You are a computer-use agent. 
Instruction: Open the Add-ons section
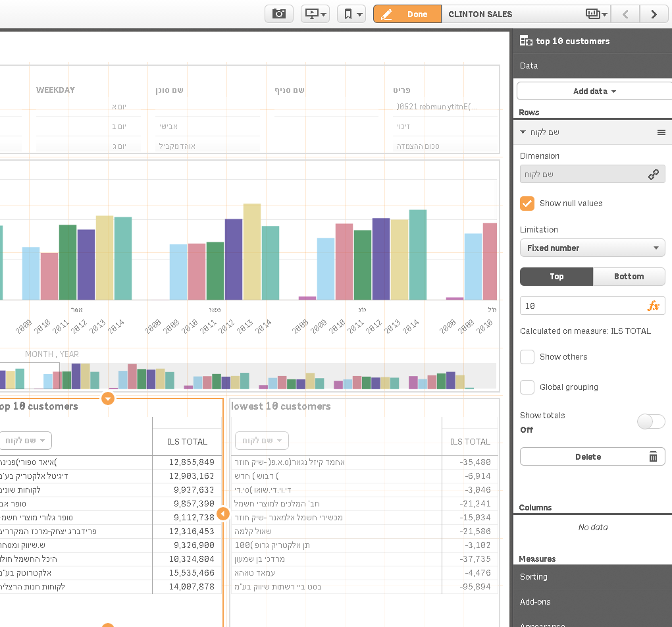tap(592, 602)
